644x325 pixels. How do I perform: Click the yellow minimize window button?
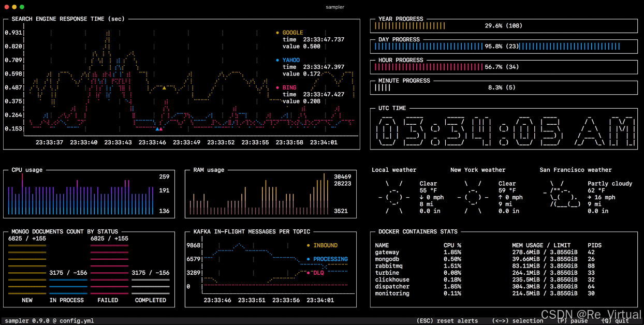coord(14,7)
